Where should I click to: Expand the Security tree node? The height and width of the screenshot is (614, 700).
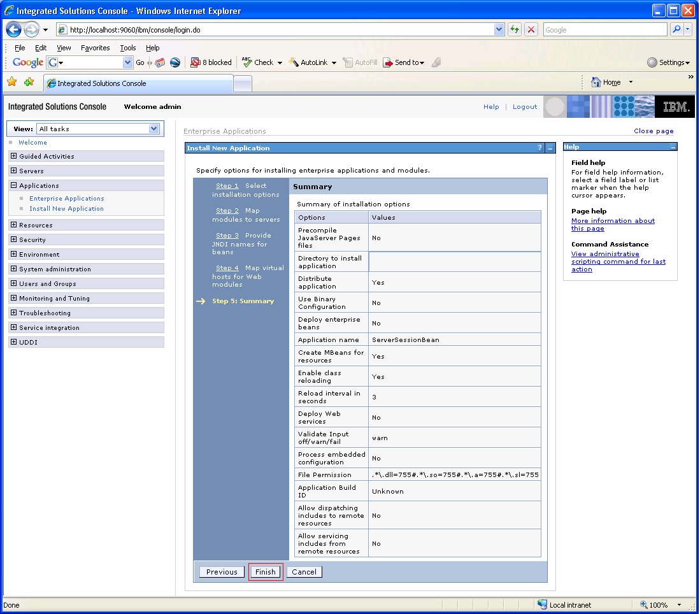point(13,239)
